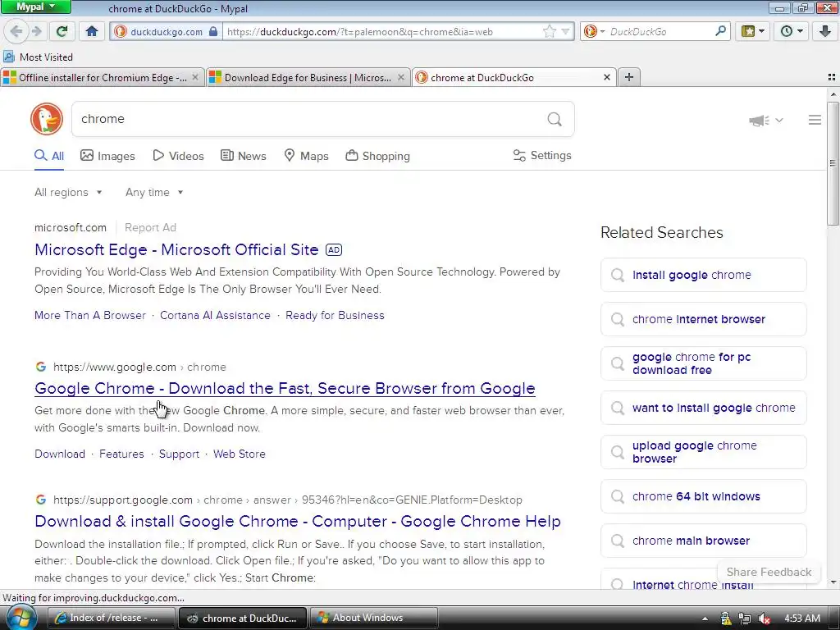Click the muted volume tray icon
The width and height of the screenshot is (840, 630).
click(x=765, y=619)
